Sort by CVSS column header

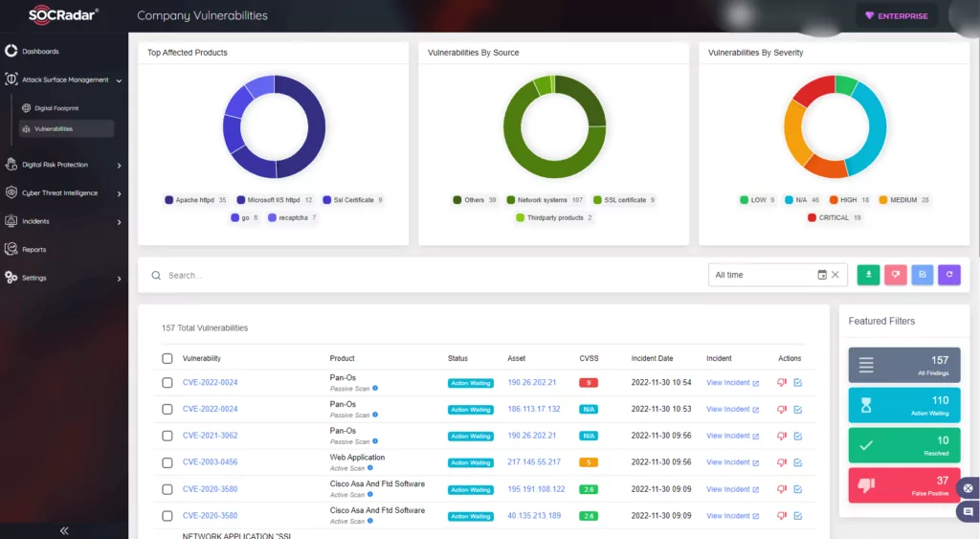(x=589, y=358)
